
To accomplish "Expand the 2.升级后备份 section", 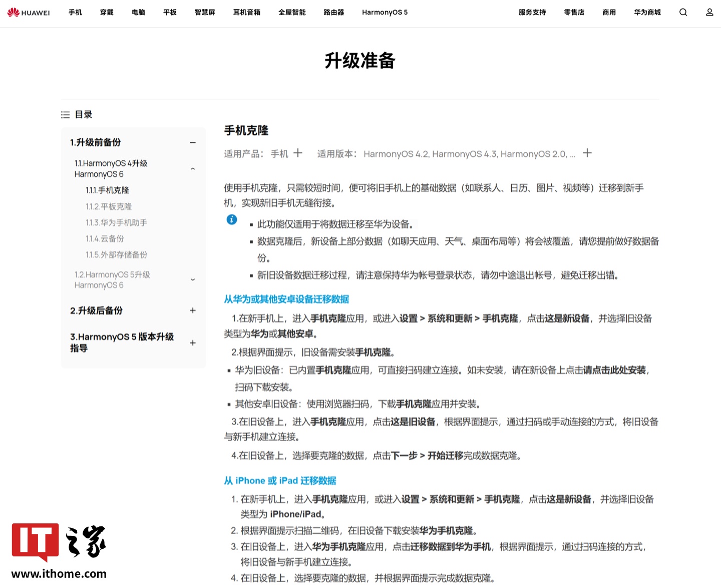I will [x=193, y=311].
